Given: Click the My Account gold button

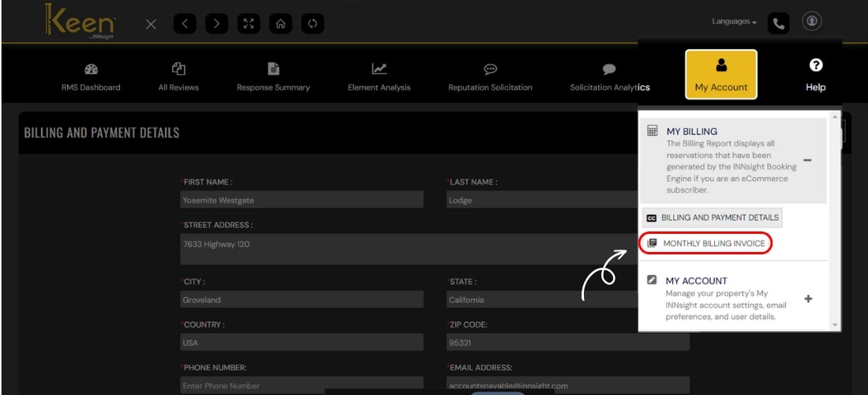Looking at the screenshot, I should pyautogui.click(x=720, y=75).
